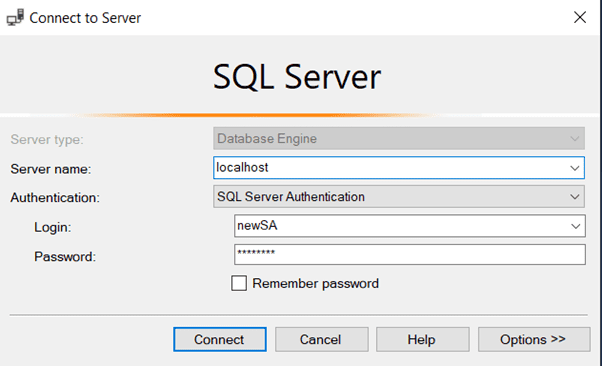Click into the Login field showing newSA

pyautogui.click(x=410, y=226)
